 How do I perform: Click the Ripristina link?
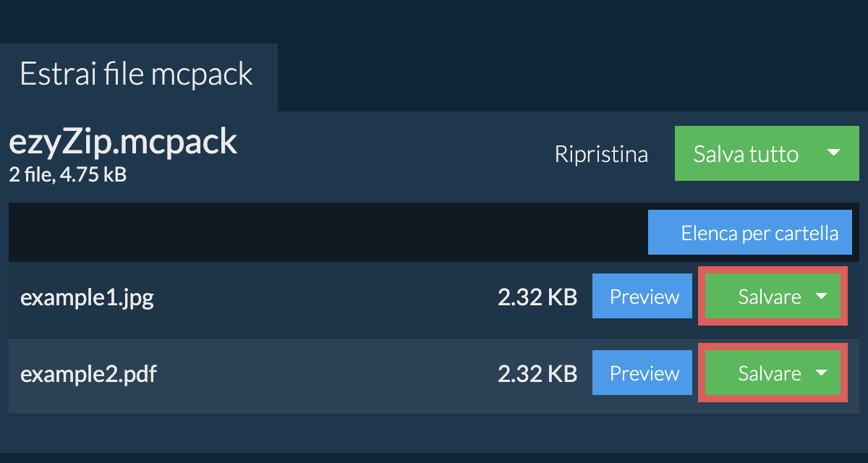pos(601,154)
